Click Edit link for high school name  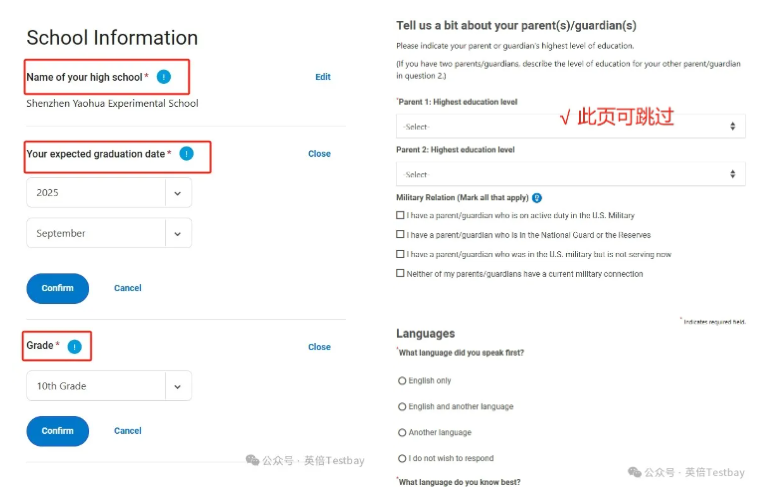point(322,77)
